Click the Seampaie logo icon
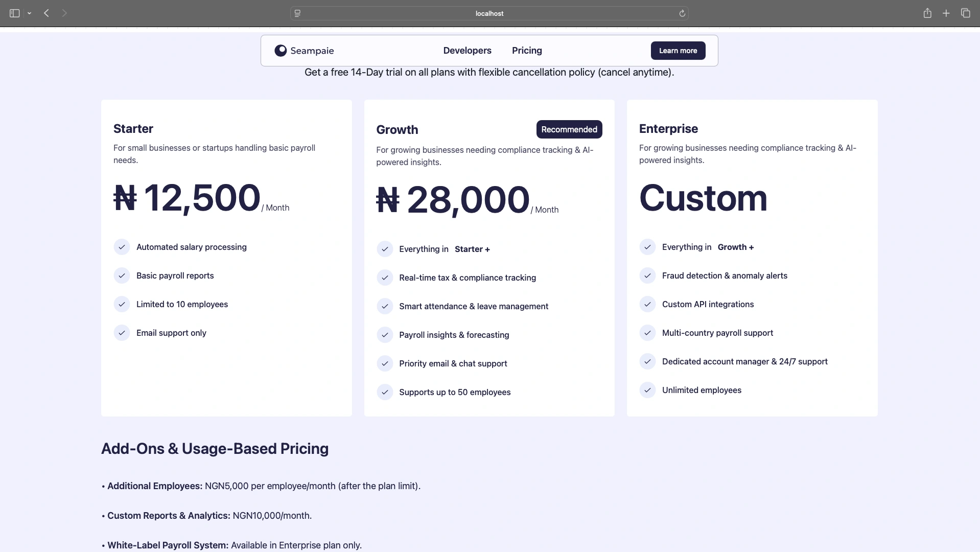Viewport: 980px width, 552px height. pos(281,51)
